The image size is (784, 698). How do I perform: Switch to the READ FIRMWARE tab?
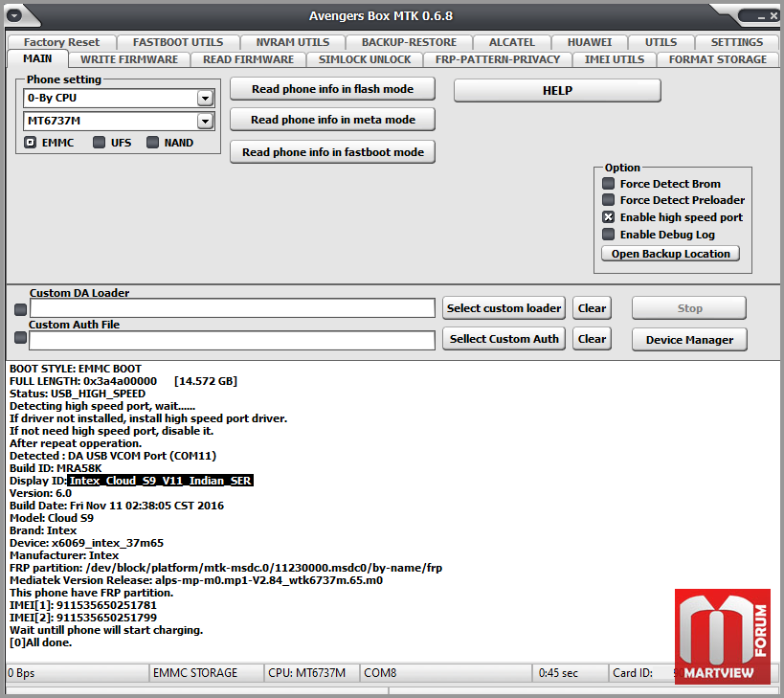pos(249,59)
